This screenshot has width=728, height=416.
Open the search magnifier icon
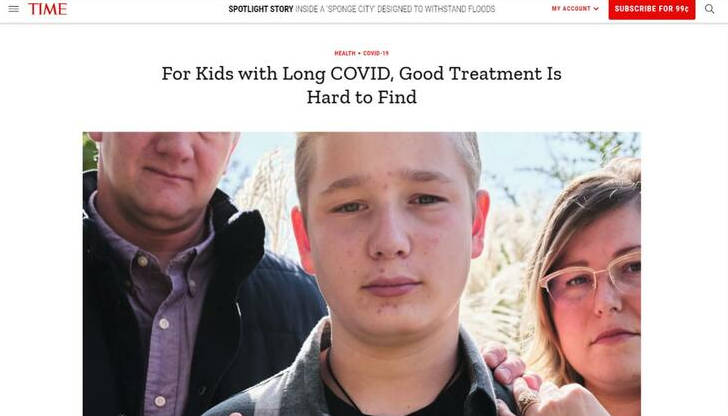(x=709, y=9)
